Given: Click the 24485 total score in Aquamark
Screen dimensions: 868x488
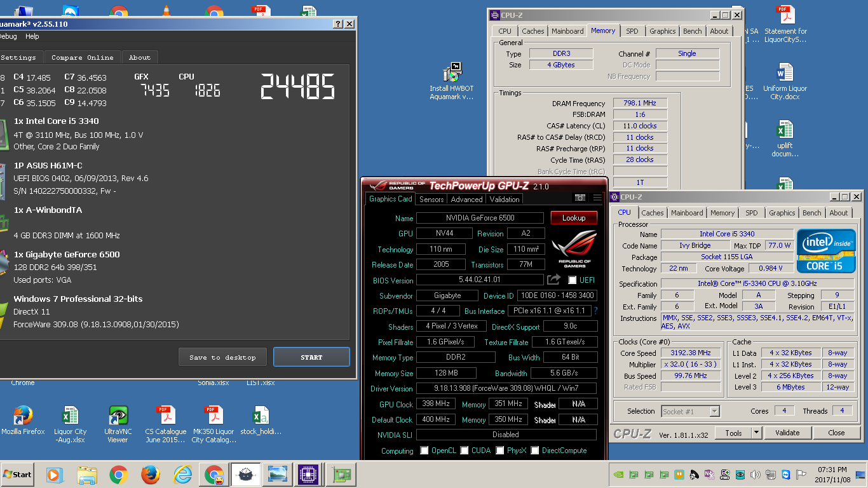Looking at the screenshot, I should 298,86.
